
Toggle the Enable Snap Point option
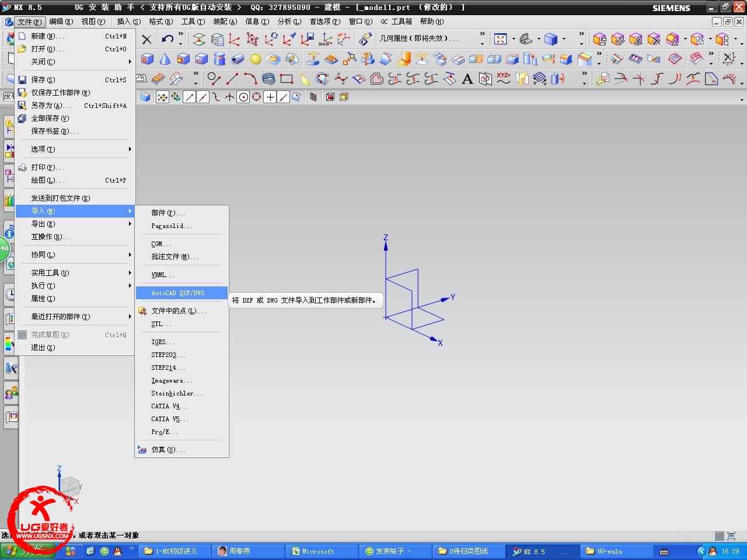pos(163,97)
